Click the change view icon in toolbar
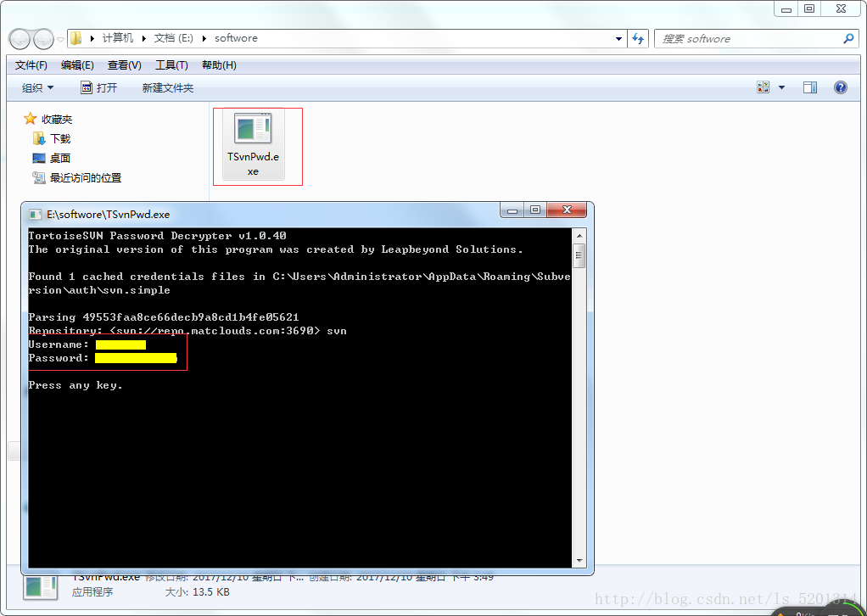 tap(763, 87)
